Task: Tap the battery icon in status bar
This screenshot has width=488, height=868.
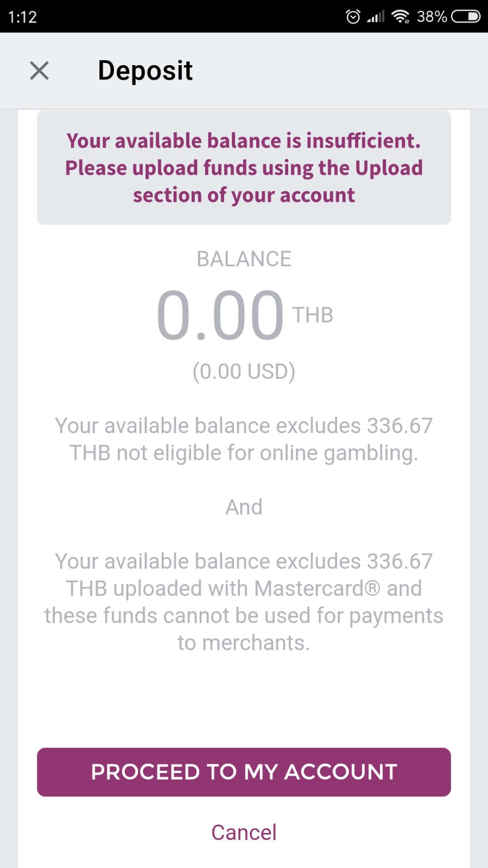Action: (466, 17)
